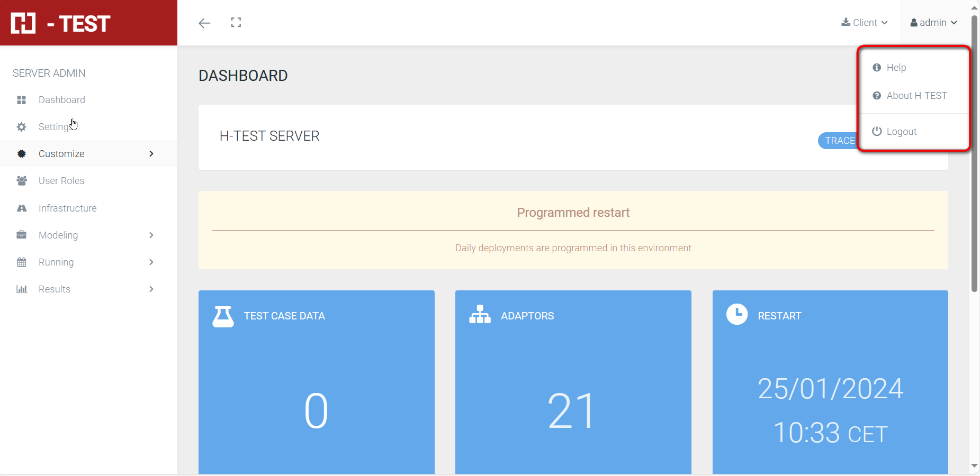Click the Test Case Data flask icon
980x476 pixels.
tap(223, 316)
